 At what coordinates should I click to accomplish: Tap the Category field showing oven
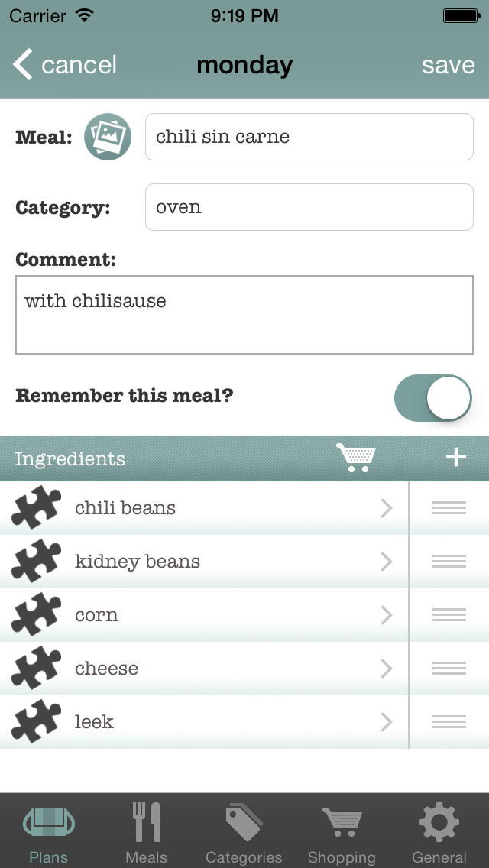tap(309, 207)
